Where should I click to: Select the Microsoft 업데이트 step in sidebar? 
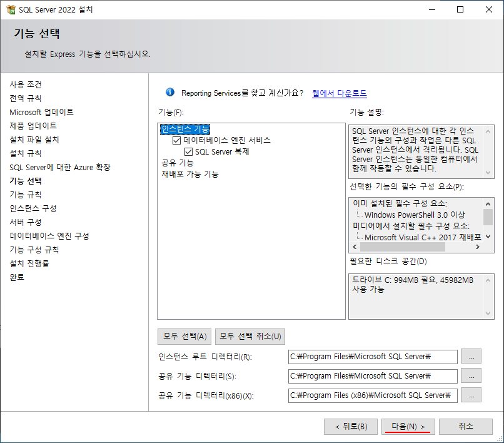click(41, 112)
